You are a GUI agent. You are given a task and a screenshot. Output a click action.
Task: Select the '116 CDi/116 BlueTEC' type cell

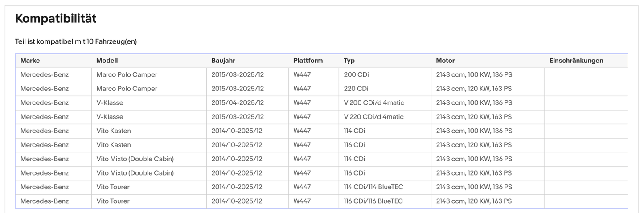tap(373, 201)
